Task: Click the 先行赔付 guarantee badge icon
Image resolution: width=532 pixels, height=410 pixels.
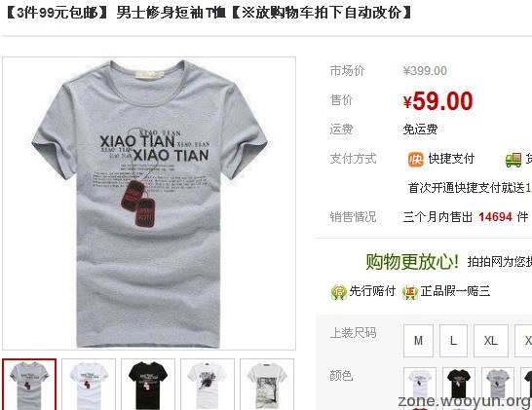Action: point(338,291)
